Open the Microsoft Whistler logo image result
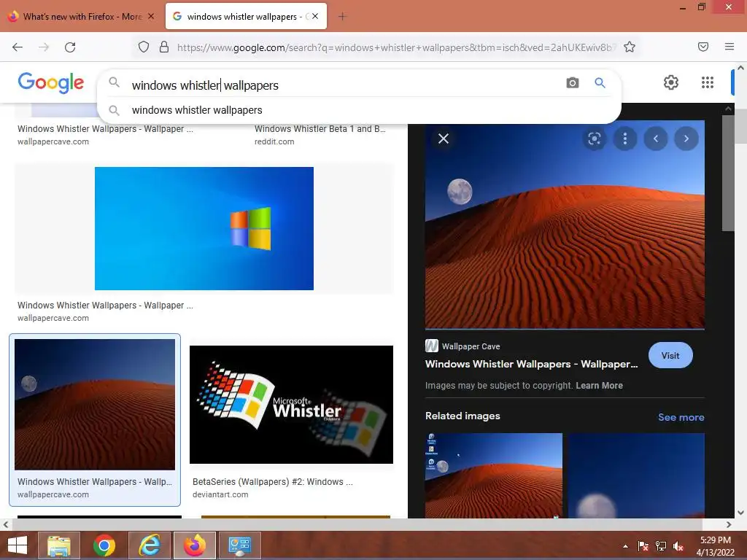This screenshot has width=747, height=560. tap(291, 405)
